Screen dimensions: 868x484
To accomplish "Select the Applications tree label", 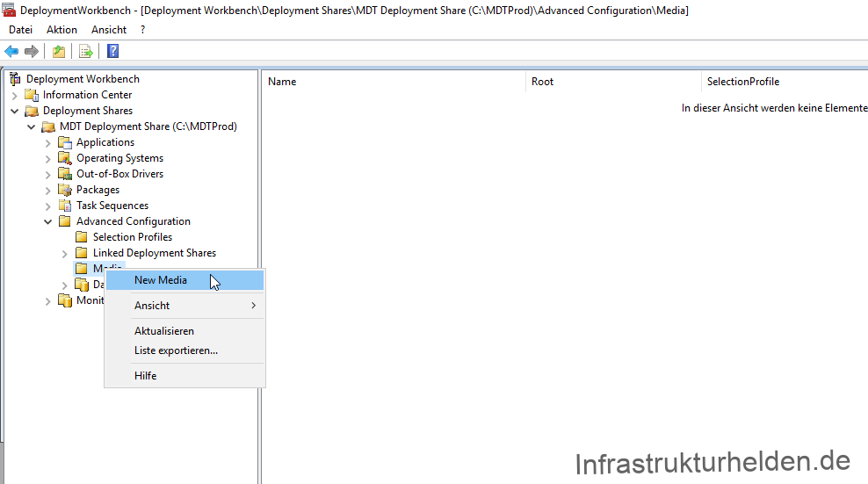I will pos(105,142).
